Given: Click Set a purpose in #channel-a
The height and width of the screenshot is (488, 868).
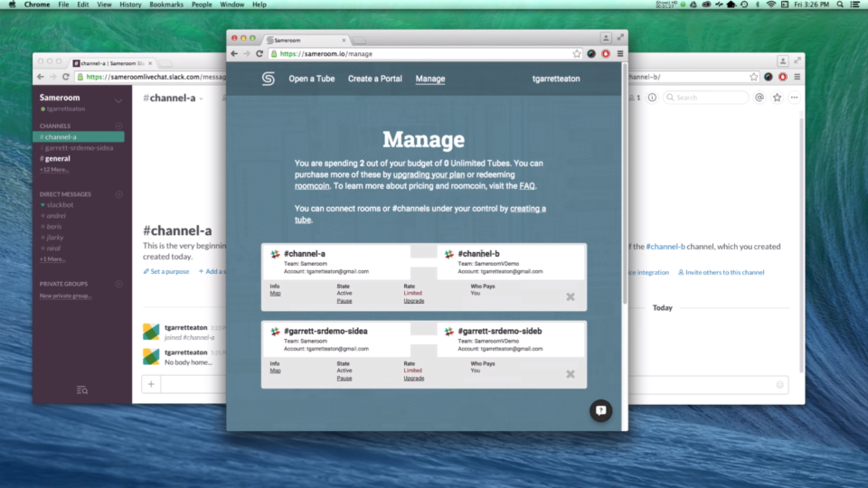Looking at the screenshot, I should (x=166, y=272).
